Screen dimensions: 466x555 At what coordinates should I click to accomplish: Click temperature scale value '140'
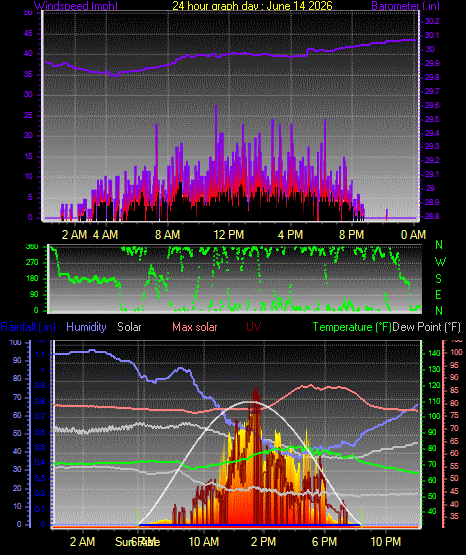(x=434, y=353)
